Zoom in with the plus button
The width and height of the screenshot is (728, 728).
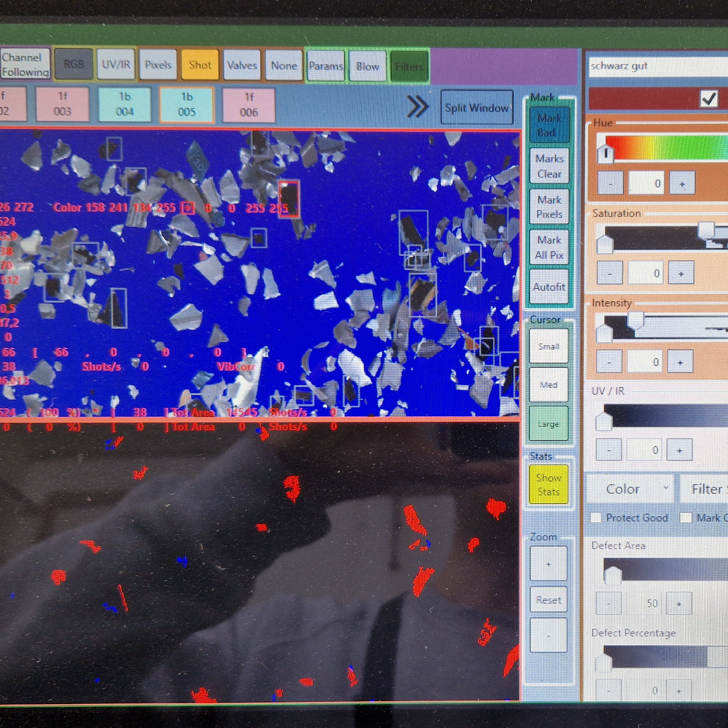click(x=549, y=564)
